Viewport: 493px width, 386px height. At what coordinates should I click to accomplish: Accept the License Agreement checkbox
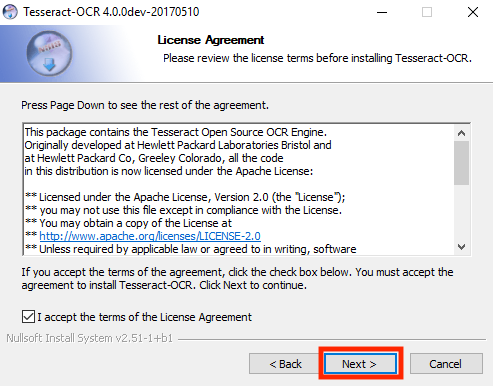click(x=28, y=317)
